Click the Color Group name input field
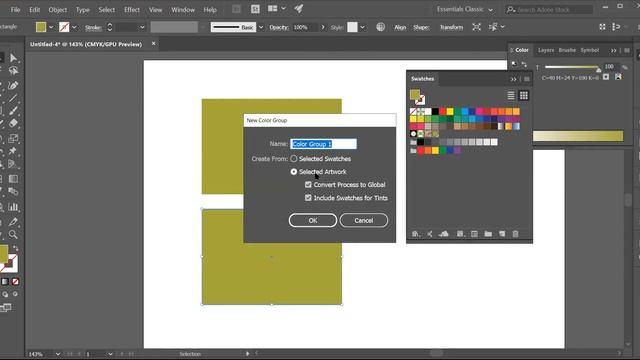The height and width of the screenshot is (360, 640). click(323, 144)
